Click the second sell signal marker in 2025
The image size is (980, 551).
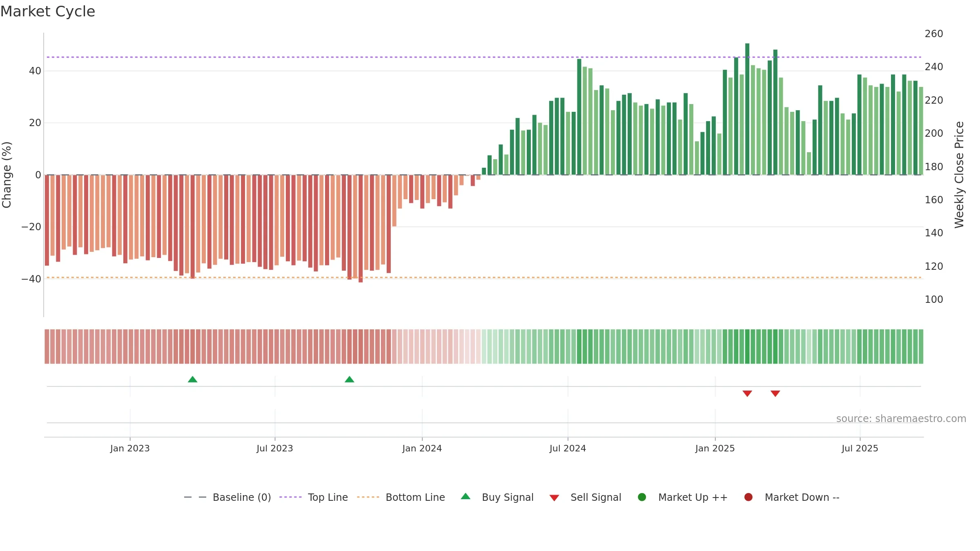coord(775,393)
